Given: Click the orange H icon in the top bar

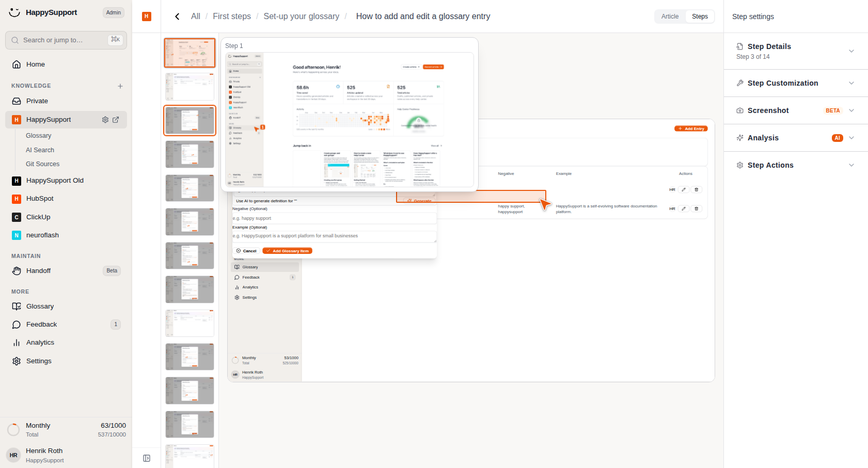Looking at the screenshot, I should 147,17.
